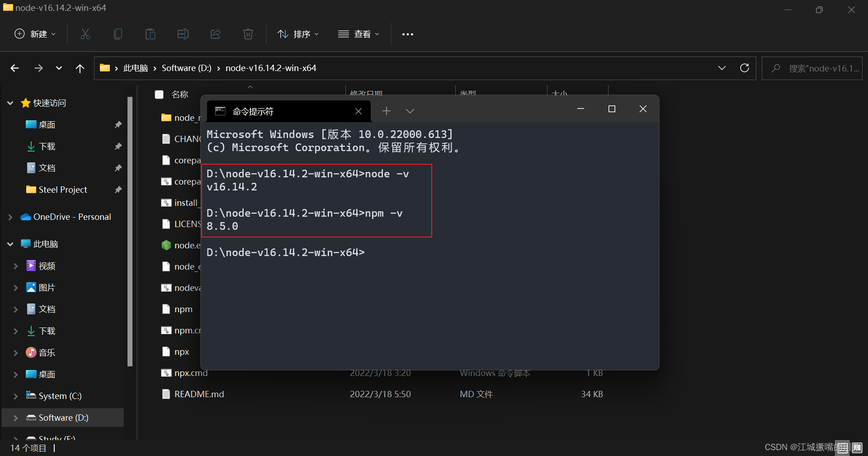Click the folder icon in address bar
Viewport: 868px width, 456px height.
[105, 68]
